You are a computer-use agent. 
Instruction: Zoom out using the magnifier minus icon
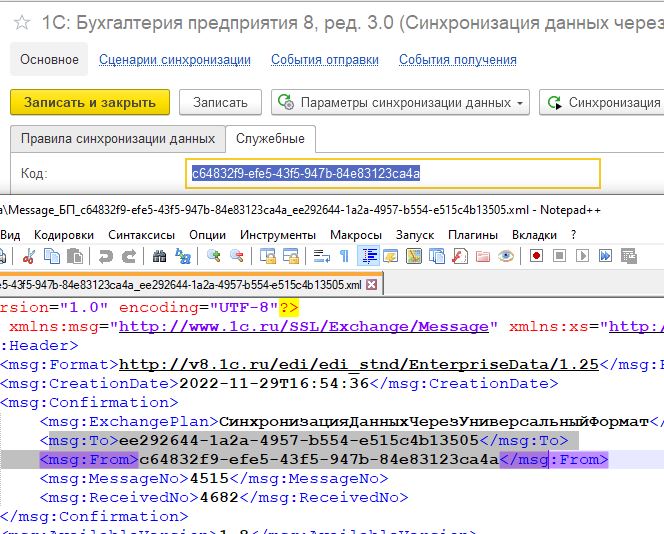(237, 256)
